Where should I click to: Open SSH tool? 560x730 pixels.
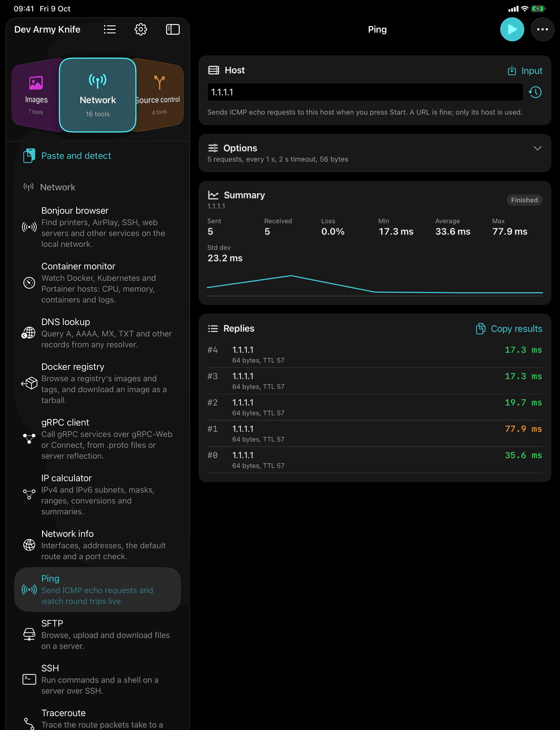pos(98,679)
